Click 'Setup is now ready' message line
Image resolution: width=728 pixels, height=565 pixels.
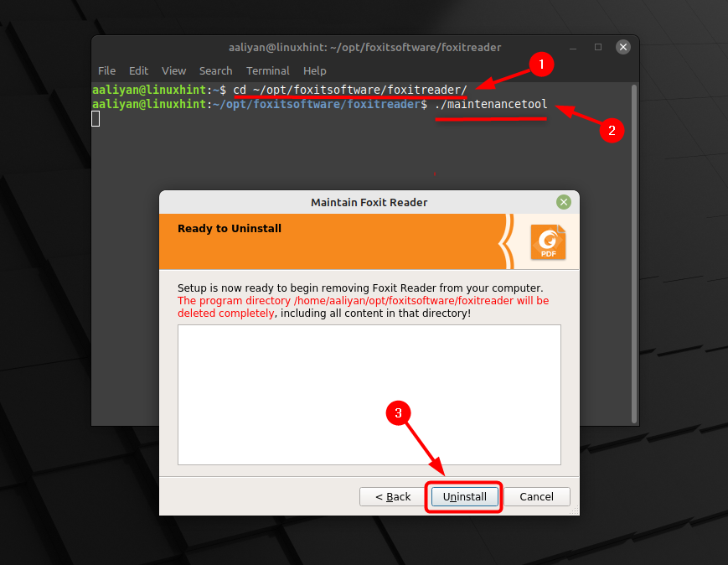point(360,288)
